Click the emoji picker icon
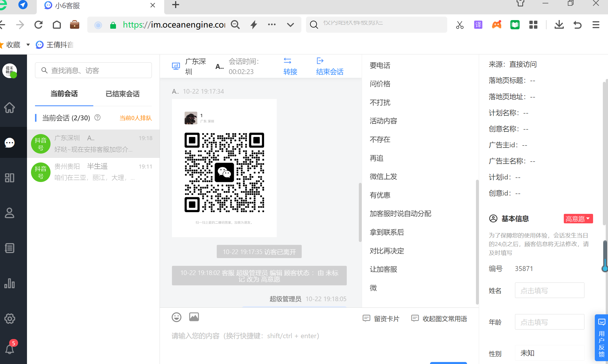 point(177,317)
